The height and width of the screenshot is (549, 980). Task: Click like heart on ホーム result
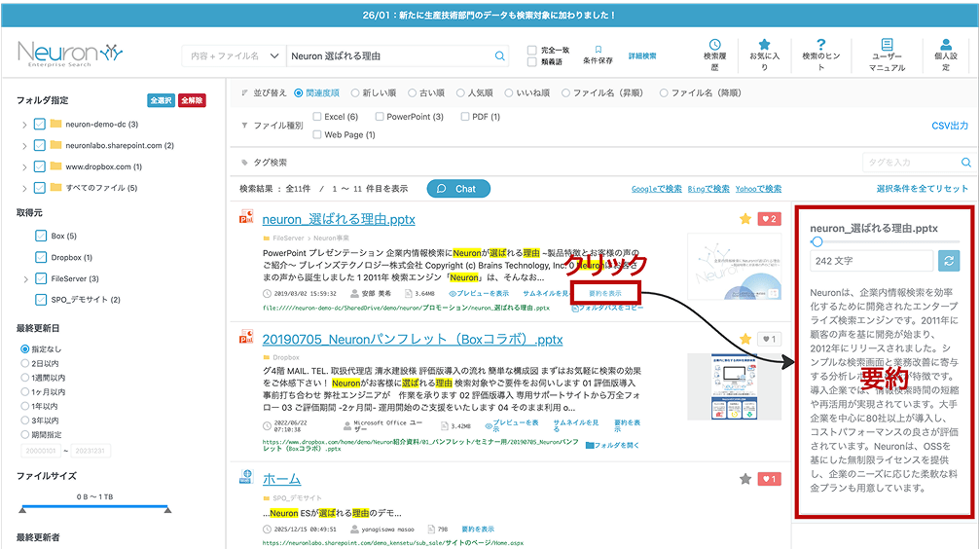point(770,479)
